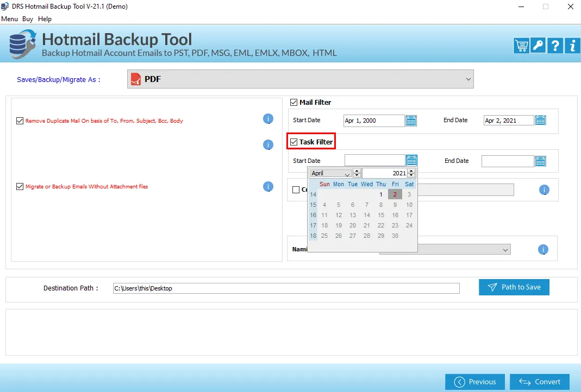Click the Convert button
The image size is (581, 392).
pyautogui.click(x=540, y=382)
